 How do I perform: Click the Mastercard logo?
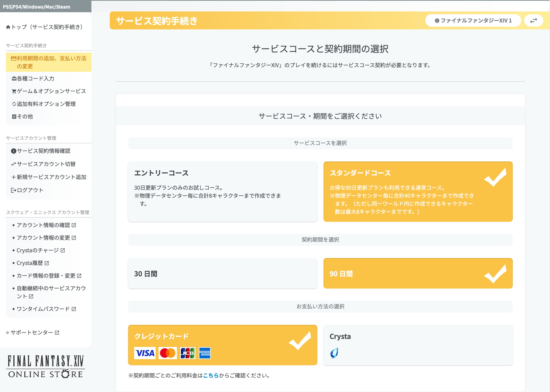[x=168, y=353]
